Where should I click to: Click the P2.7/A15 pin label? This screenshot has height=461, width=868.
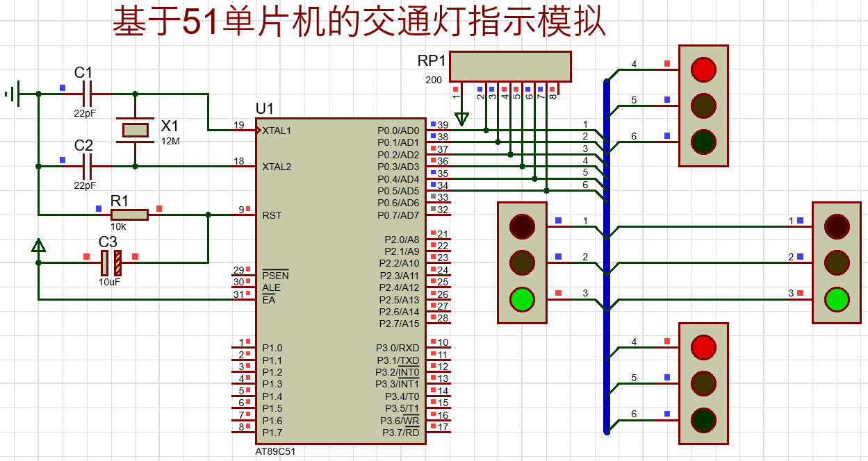400,324
